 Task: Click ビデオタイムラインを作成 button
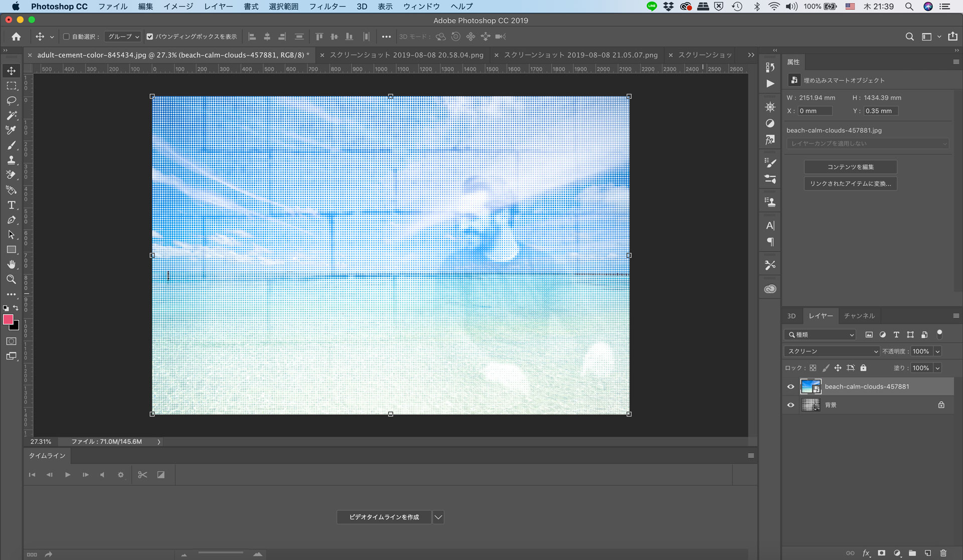(x=384, y=517)
